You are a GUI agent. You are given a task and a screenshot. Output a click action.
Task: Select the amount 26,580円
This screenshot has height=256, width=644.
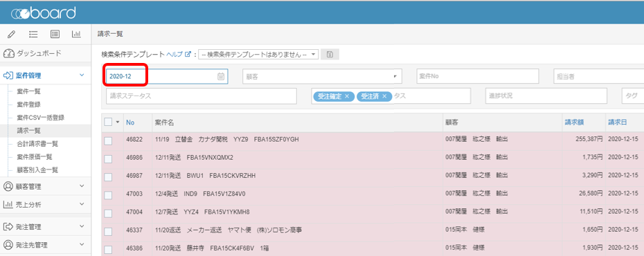pos(590,194)
